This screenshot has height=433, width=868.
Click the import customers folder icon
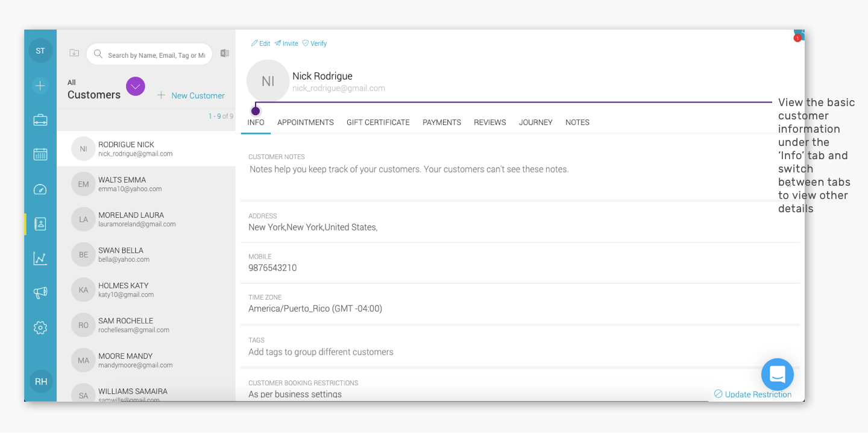tap(74, 53)
